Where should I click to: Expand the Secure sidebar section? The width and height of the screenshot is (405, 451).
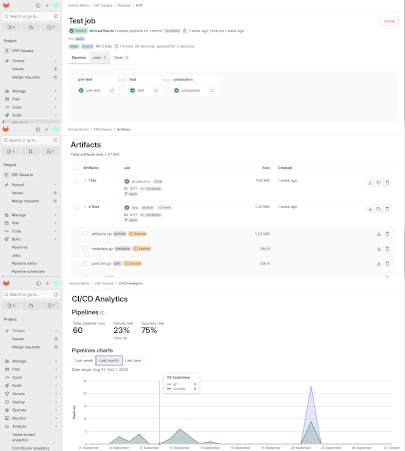[31, 394]
